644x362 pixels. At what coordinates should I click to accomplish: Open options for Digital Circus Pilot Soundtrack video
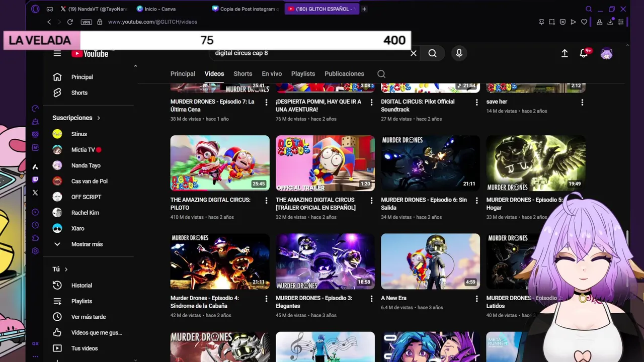point(476,103)
